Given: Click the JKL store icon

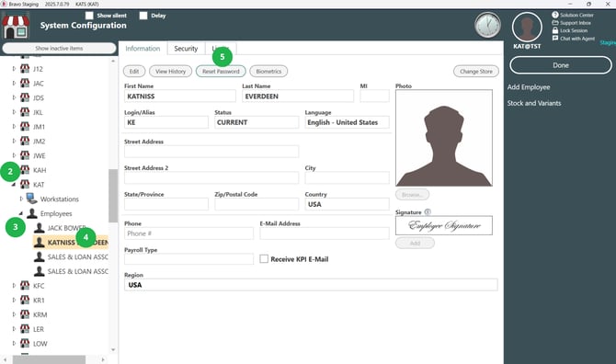Looking at the screenshot, I should [x=25, y=112].
